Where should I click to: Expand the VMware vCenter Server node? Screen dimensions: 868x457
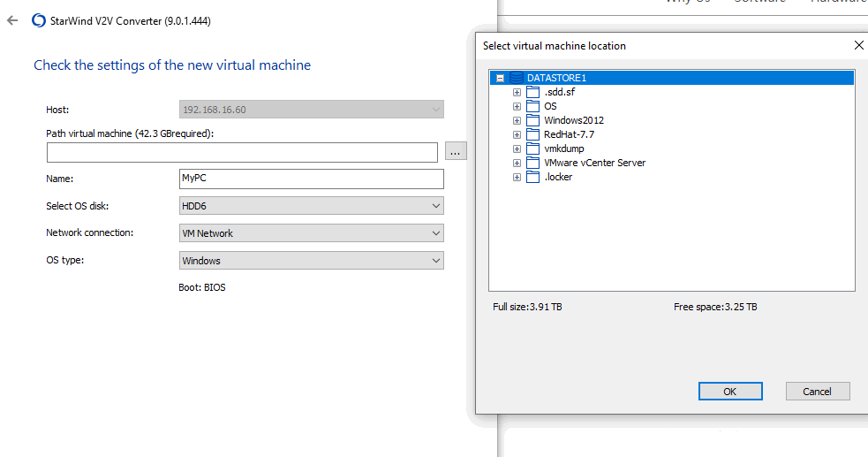click(517, 163)
